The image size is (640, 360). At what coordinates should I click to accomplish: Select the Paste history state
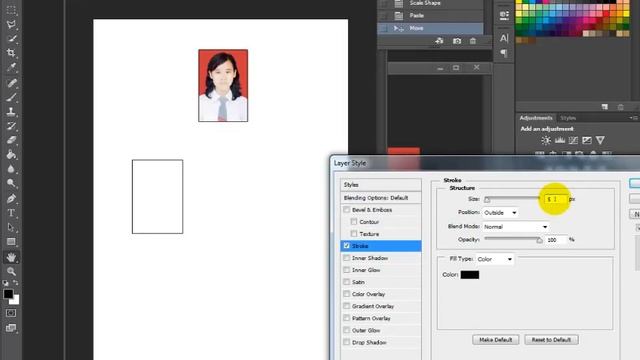coord(431,16)
